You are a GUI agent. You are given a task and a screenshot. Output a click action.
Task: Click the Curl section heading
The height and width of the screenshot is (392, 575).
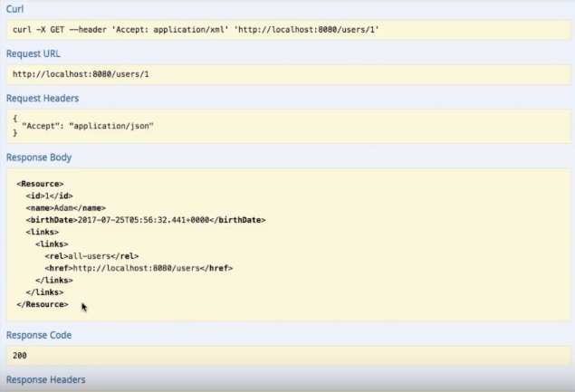pos(17,9)
